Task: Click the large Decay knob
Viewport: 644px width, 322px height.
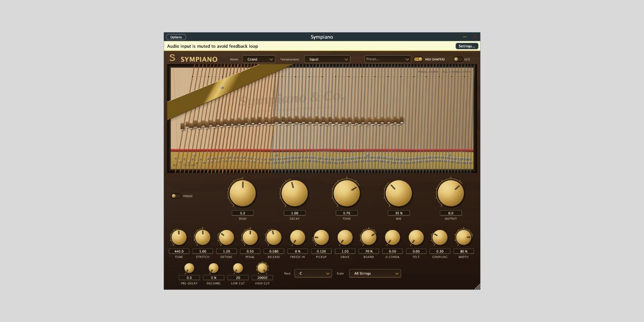Action: [294, 193]
